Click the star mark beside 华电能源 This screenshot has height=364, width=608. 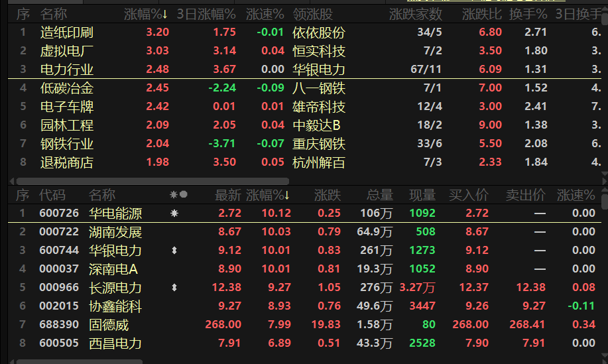pos(174,213)
